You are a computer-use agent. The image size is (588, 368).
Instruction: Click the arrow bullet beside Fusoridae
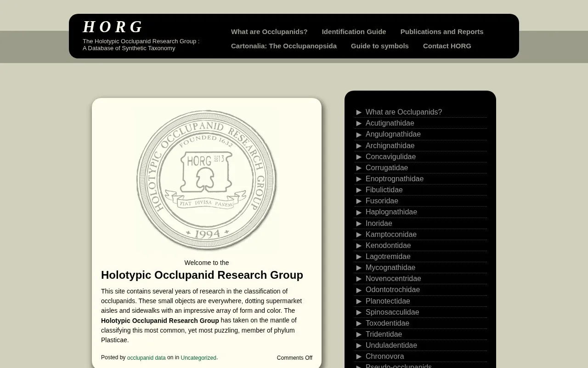tap(359, 201)
